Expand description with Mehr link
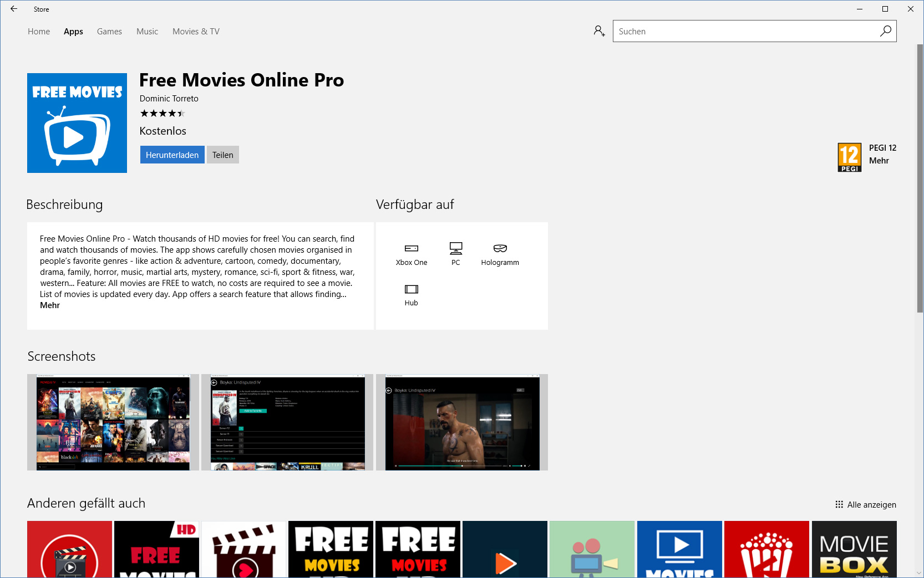Screen dimensions: 924x578 pos(50,305)
